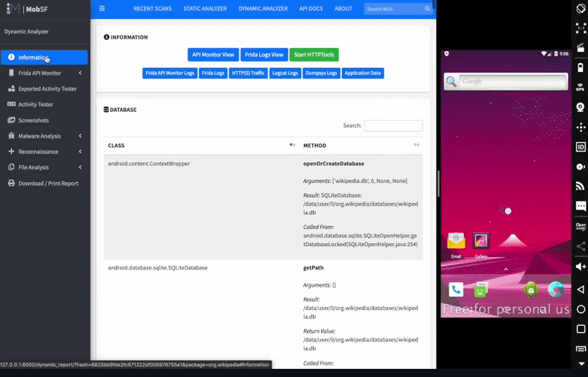Tap Google search bar on emulator
This screenshot has width=588, height=377.
click(506, 81)
